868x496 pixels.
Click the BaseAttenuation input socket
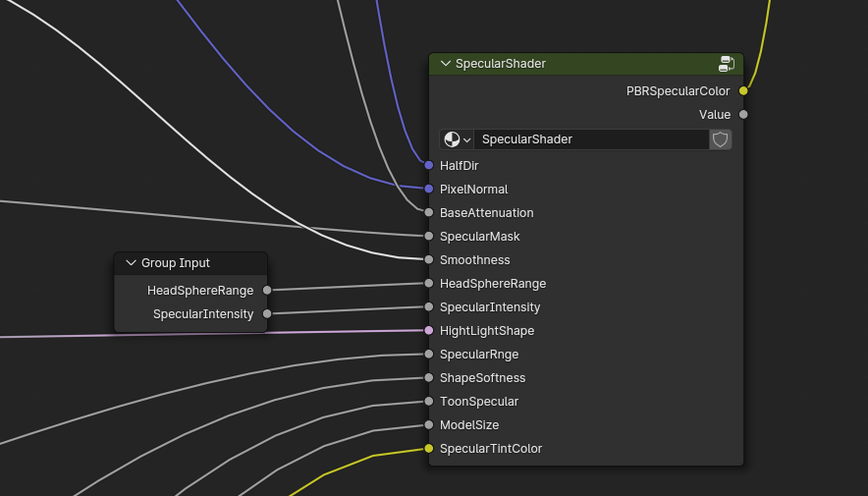[429, 213]
